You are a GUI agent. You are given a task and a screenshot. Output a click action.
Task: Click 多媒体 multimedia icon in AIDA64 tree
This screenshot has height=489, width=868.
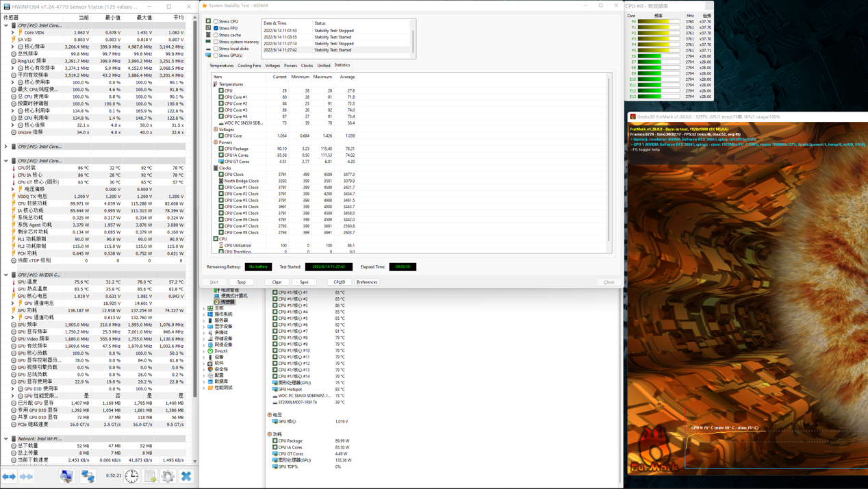tap(210, 333)
